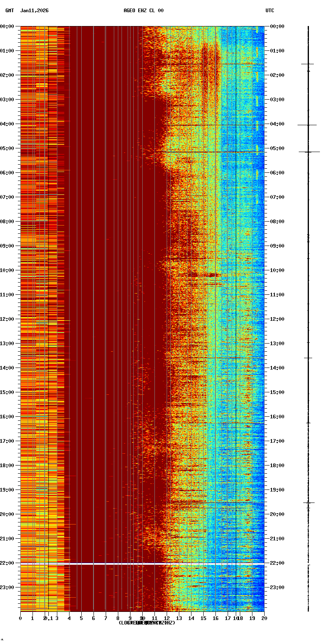Click the 13:00 label on left GMT axis
Screen dimensions: 326x644
7,344
